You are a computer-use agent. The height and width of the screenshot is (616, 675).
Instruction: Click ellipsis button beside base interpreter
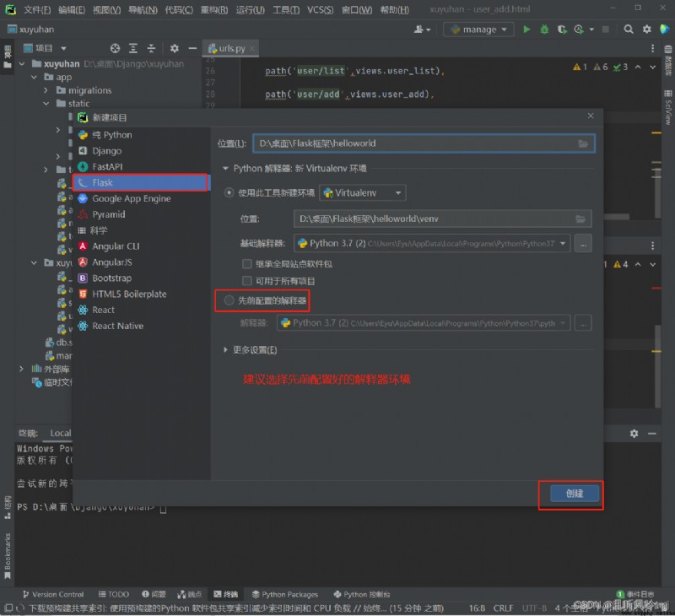[x=583, y=244]
